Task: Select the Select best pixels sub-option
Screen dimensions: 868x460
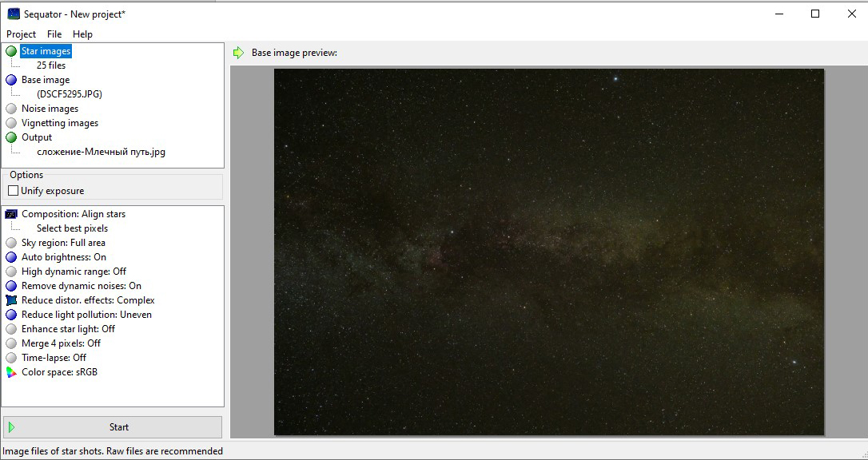Action: coord(72,228)
